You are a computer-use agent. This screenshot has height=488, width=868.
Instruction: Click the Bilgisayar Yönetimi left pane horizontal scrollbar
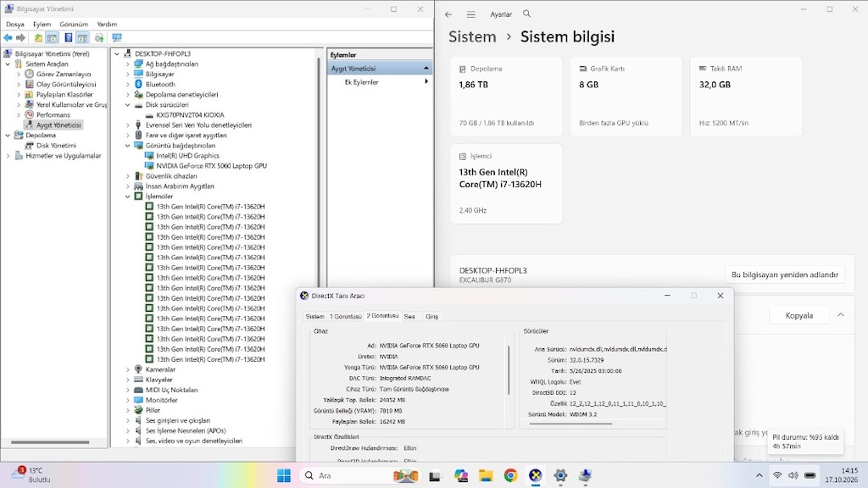point(50,442)
